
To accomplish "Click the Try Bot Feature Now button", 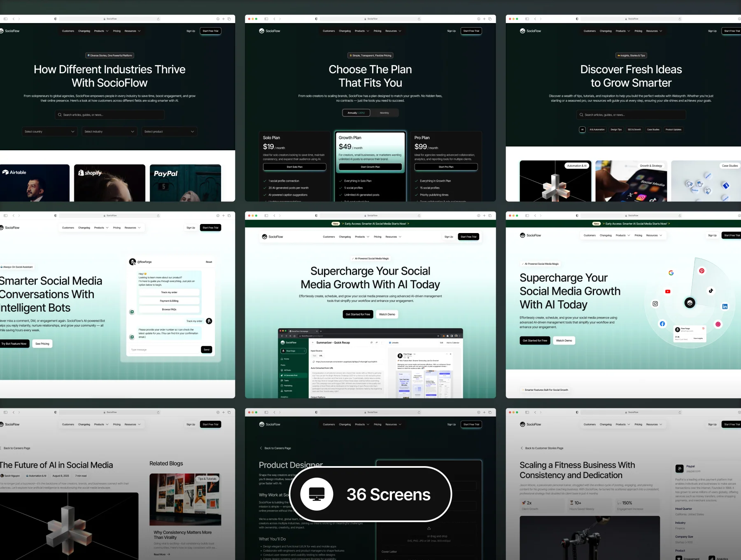I will click(x=14, y=343).
